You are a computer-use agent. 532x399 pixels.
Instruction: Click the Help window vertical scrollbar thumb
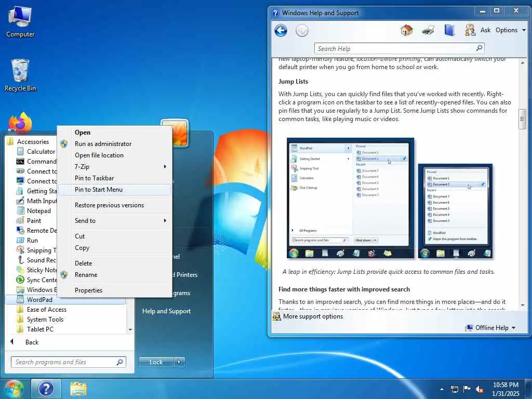coord(522,119)
